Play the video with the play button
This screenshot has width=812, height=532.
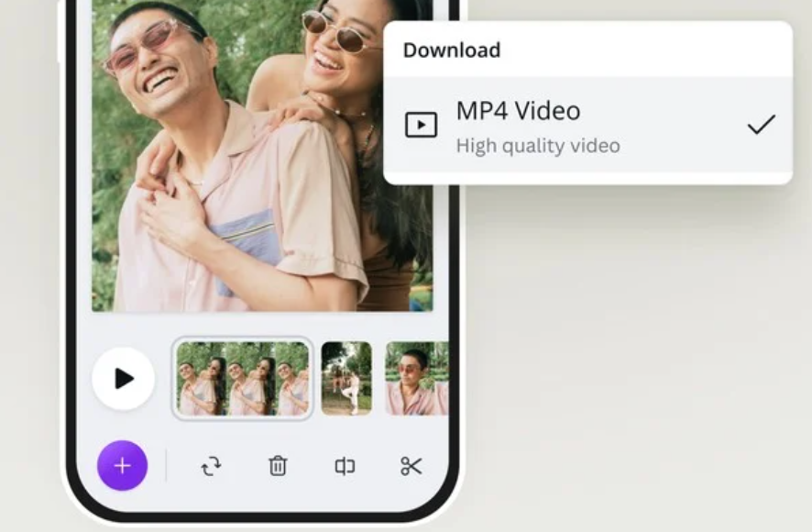coord(123,379)
